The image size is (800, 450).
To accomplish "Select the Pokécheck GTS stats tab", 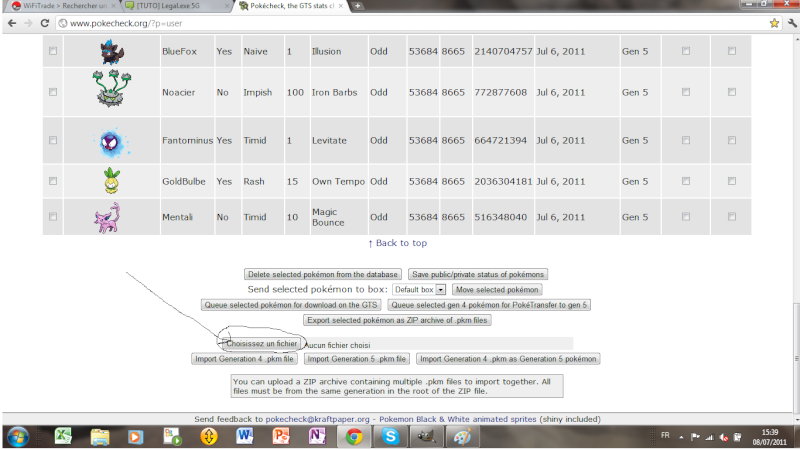I will pyautogui.click(x=291, y=6).
